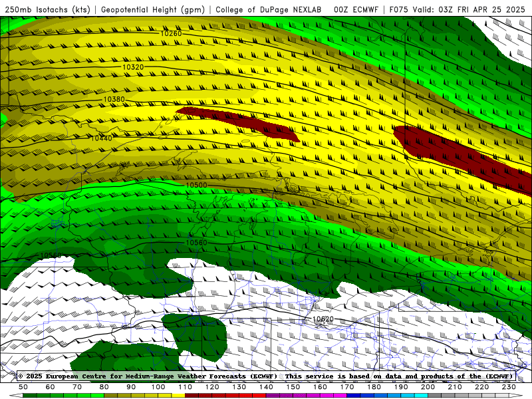
Task: Click the 120 knot legend value
Action: 212,387
